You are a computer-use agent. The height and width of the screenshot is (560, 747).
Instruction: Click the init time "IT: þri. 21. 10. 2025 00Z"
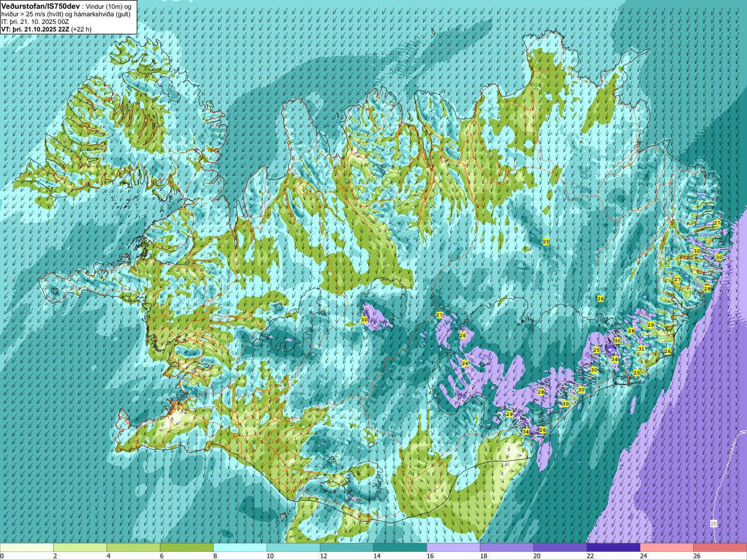[35, 22]
